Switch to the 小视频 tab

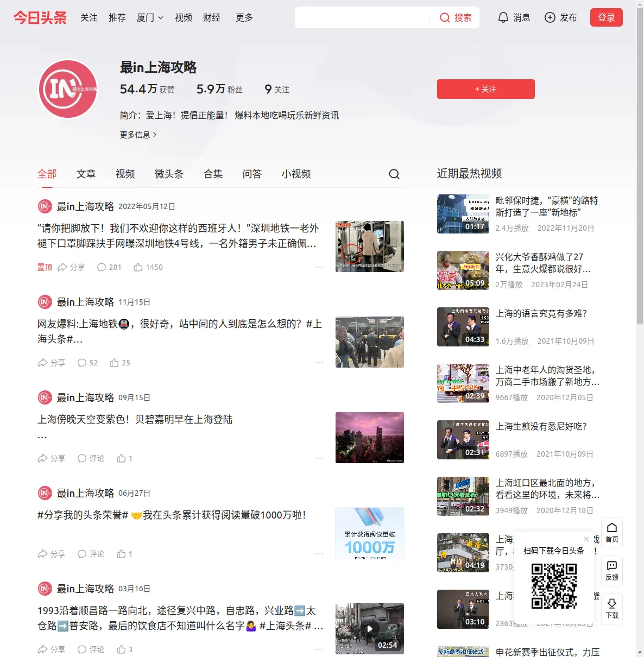point(296,174)
